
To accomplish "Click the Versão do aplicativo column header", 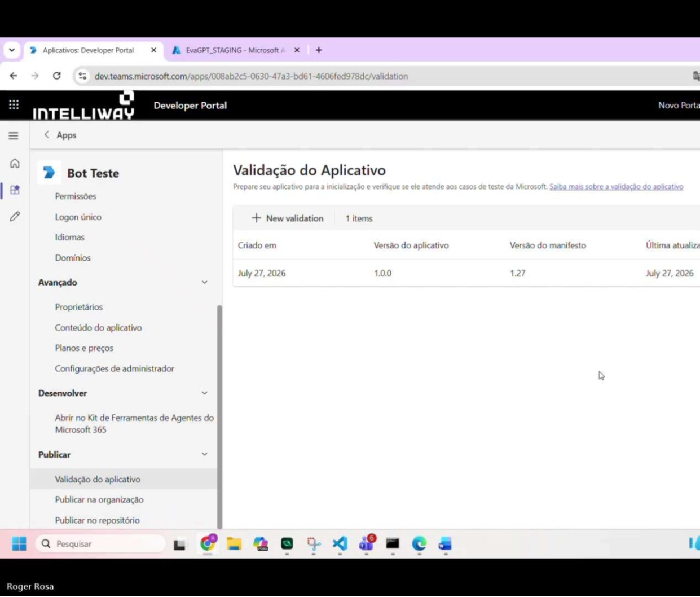I will tap(411, 245).
